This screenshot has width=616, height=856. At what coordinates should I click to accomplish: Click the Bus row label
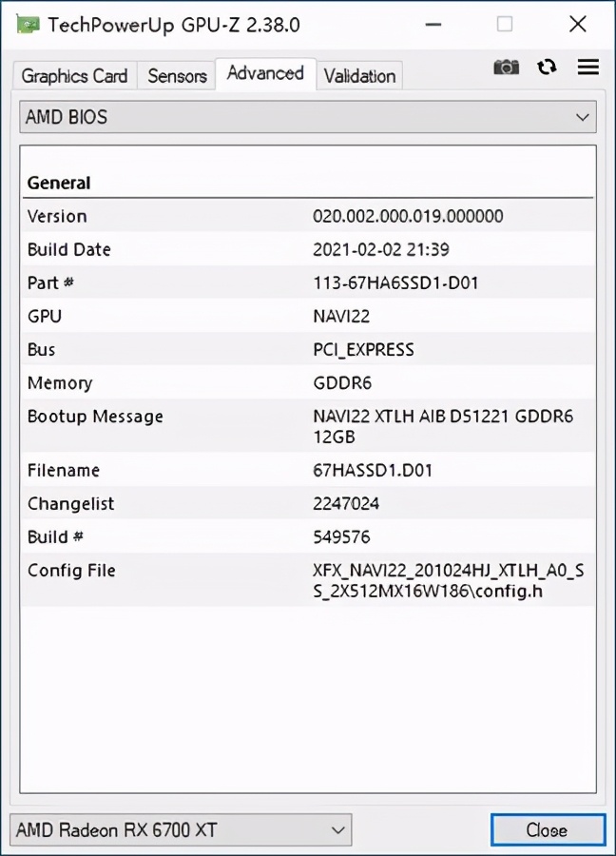[x=42, y=349]
